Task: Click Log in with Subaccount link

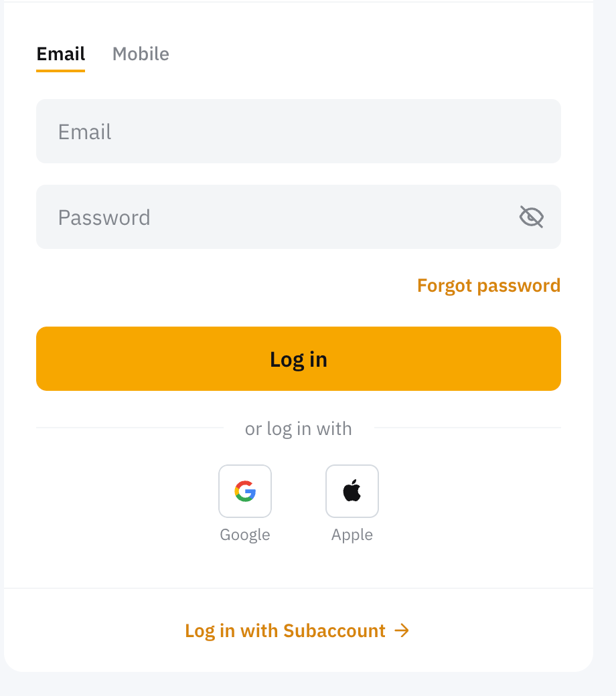Action: 285,630
